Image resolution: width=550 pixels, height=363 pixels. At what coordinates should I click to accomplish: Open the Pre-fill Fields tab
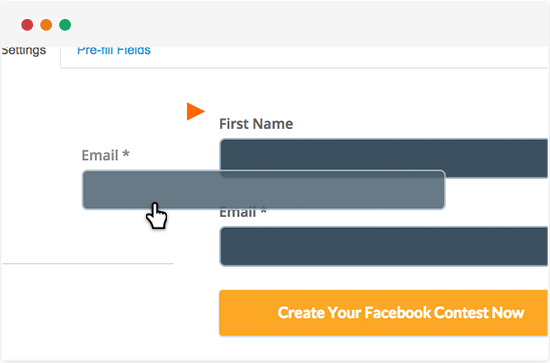[114, 51]
